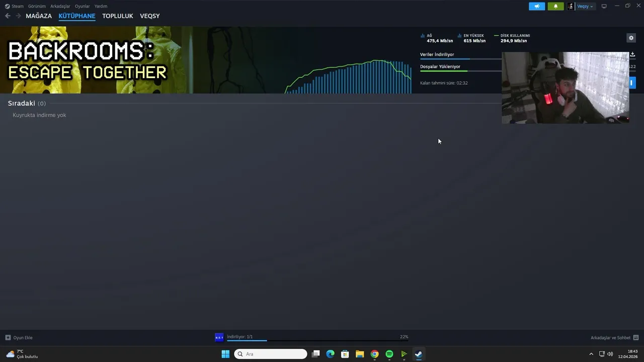Open the Yardım menu
644x362 pixels.
[x=101, y=6]
